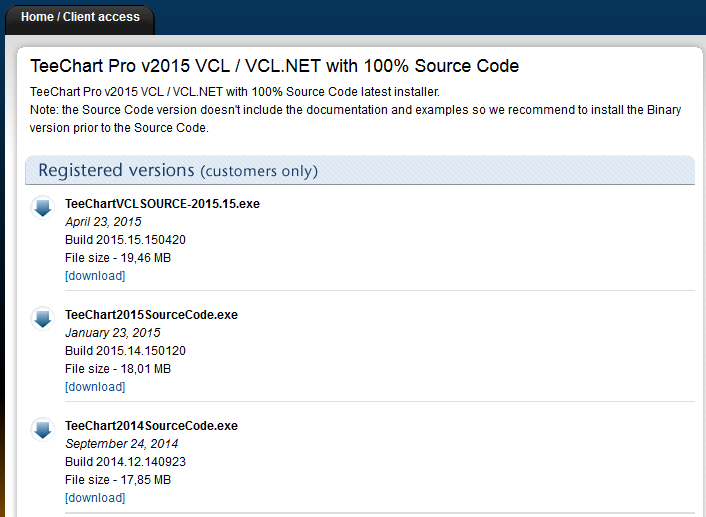Click download arrow icon for TeeChart2014SourceCode.exe
Image resolution: width=706 pixels, height=517 pixels.
[43, 429]
